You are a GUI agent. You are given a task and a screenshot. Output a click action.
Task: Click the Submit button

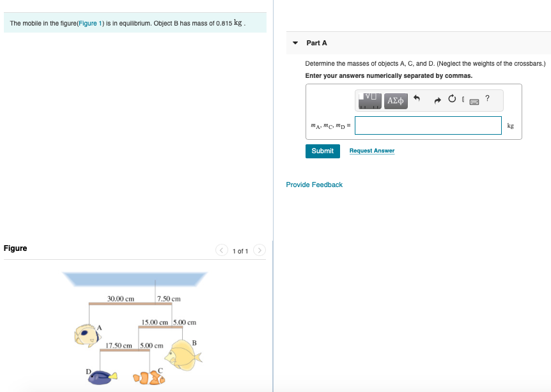[323, 151]
